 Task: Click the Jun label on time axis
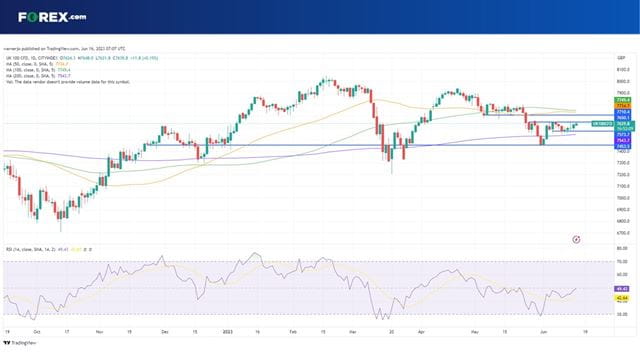[543, 332]
